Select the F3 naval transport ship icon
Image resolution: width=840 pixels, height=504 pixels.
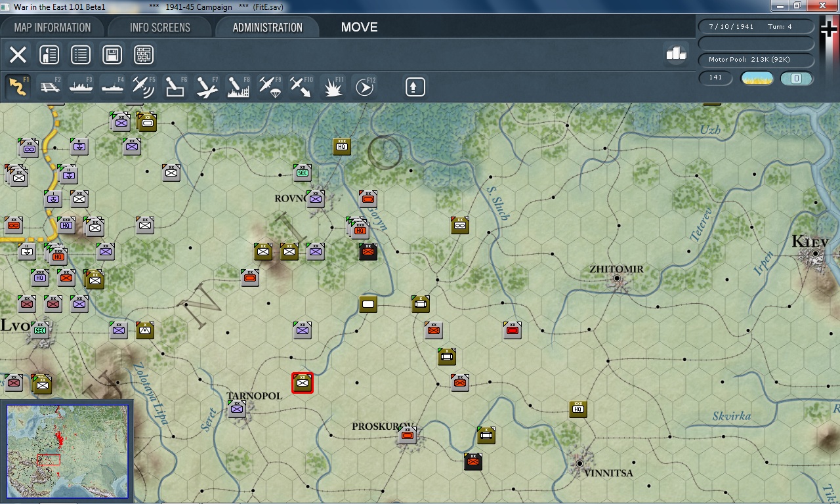point(81,87)
